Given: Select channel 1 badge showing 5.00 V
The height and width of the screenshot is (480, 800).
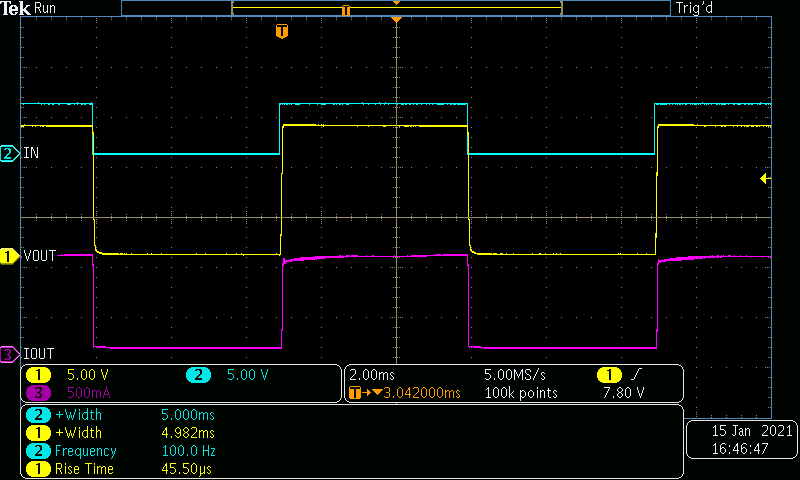Looking at the screenshot, I should (38, 375).
